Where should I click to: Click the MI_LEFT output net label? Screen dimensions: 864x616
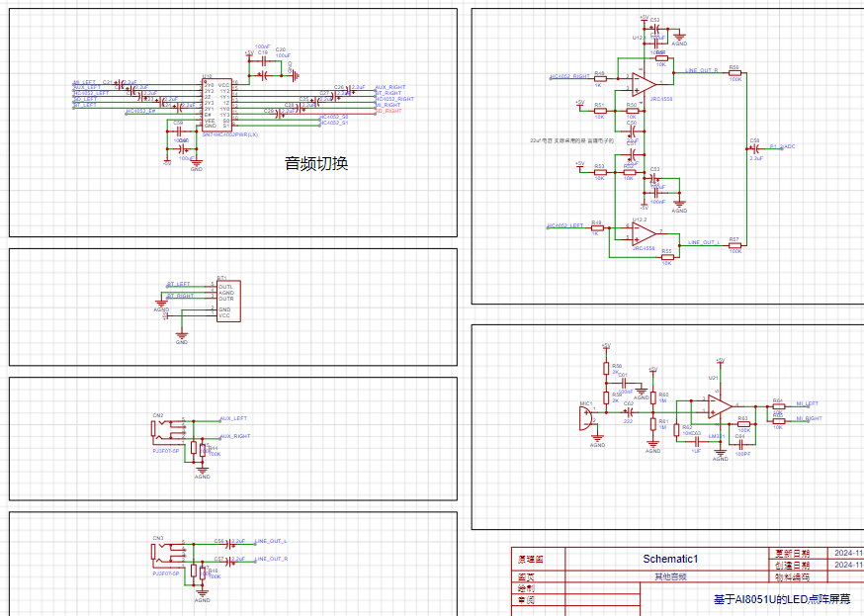pos(808,403)
